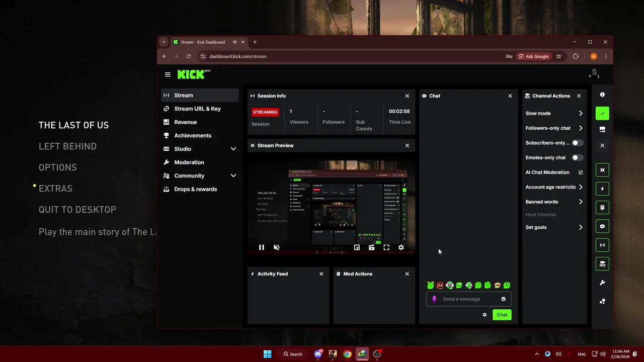The width and height of the screenshot is (644, 362).
Task: Enable mini player in stream preview
Action: [357, 247]
